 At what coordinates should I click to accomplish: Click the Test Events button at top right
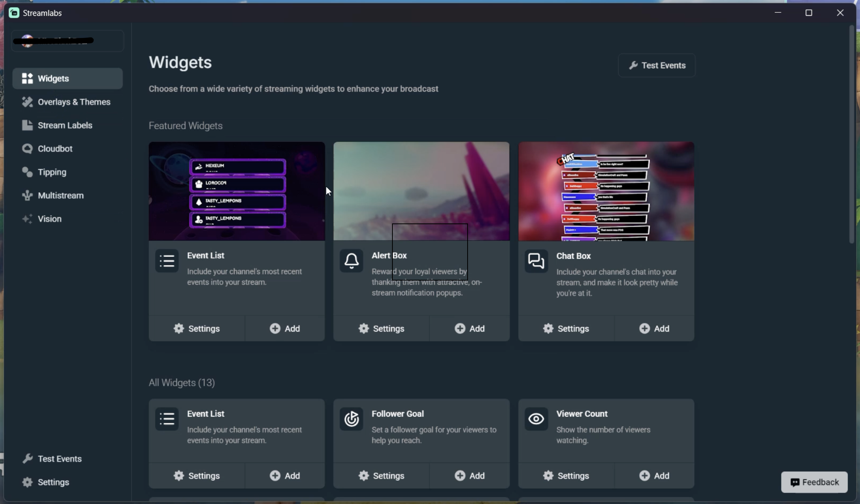point(657,65)
